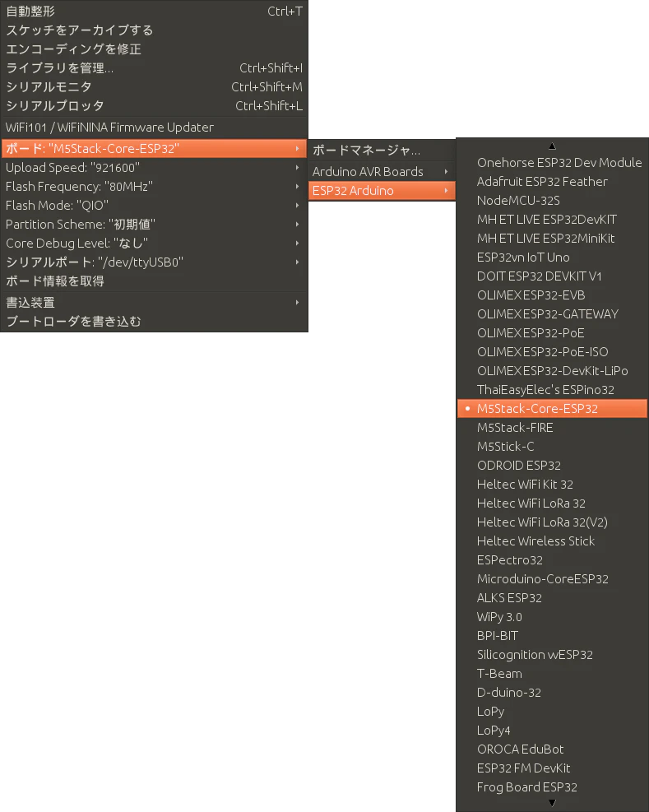
Task: Expand ボード: "M5Stack-Core-ESP32" submenu
Action: [x=154, y=149]
